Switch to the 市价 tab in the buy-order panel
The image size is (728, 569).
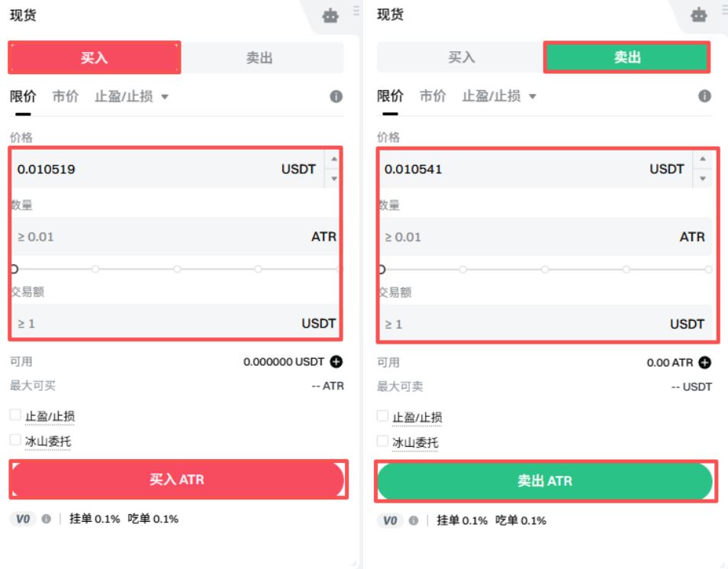[x=65, y=97]
